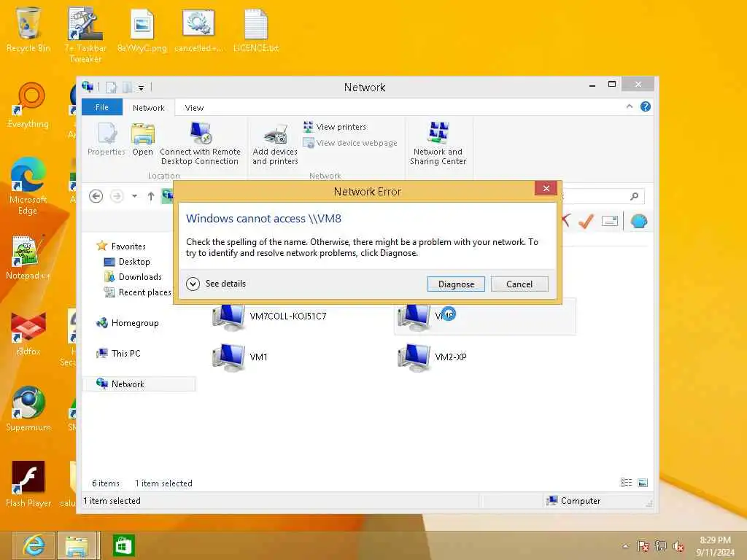747x560 pixels.
Task: Open r3dfox desktop shortcut
Action: point(28,332)
